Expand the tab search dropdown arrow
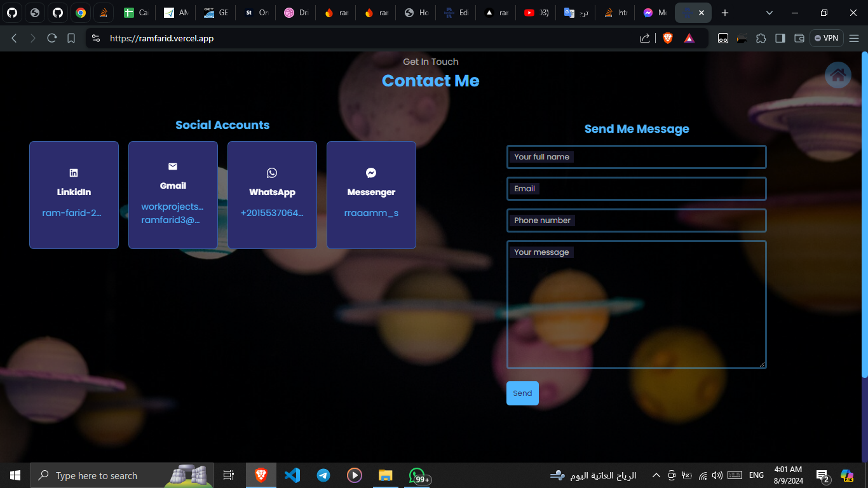Screen dimensions: 868x488 (x=770, y=13)
